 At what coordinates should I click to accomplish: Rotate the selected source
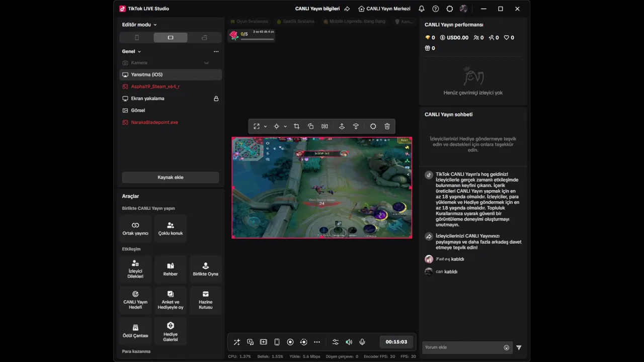(x=310, y=126)
